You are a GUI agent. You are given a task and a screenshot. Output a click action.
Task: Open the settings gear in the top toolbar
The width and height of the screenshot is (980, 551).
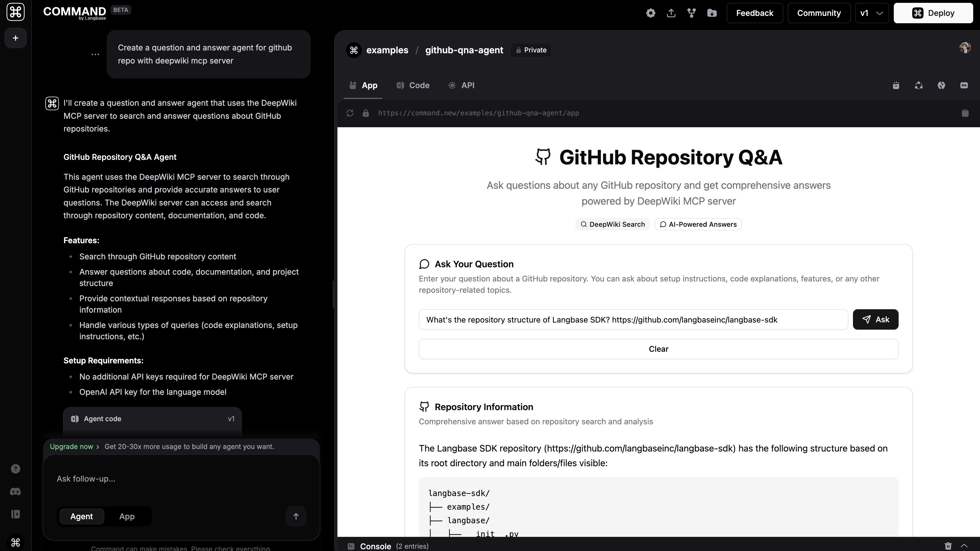[650, 13]
